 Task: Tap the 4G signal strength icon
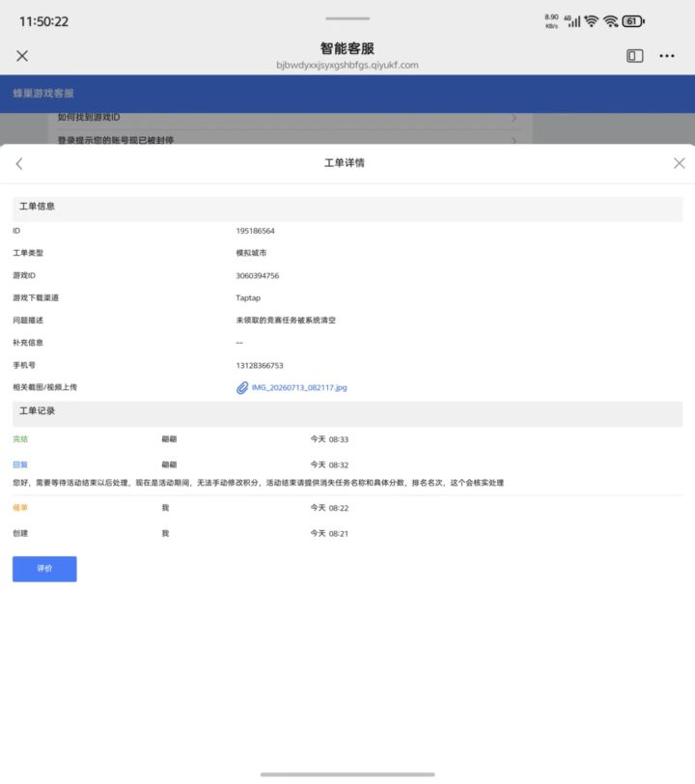pos(572,21)
